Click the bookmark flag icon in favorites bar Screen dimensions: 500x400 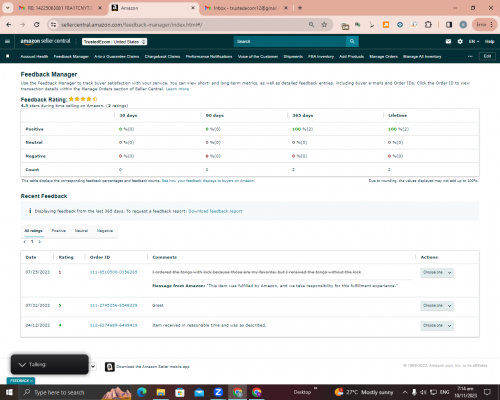coord(8,56)
